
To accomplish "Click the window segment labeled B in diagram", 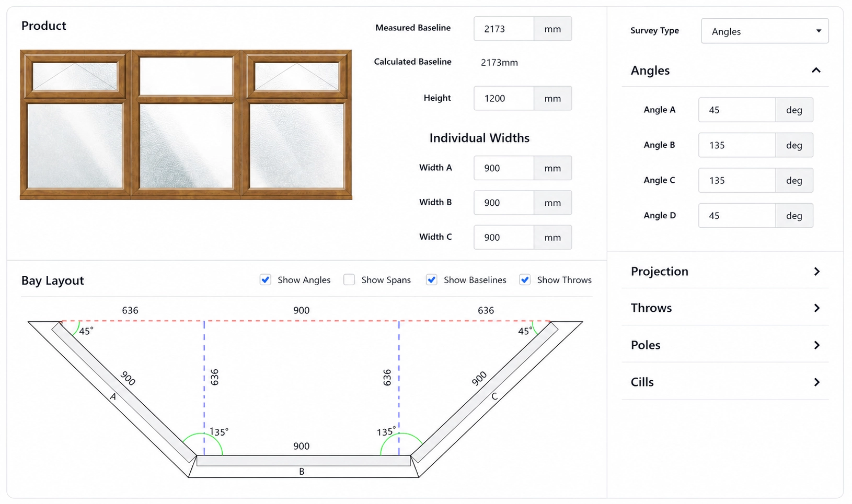I will click(x=304, y=461).
